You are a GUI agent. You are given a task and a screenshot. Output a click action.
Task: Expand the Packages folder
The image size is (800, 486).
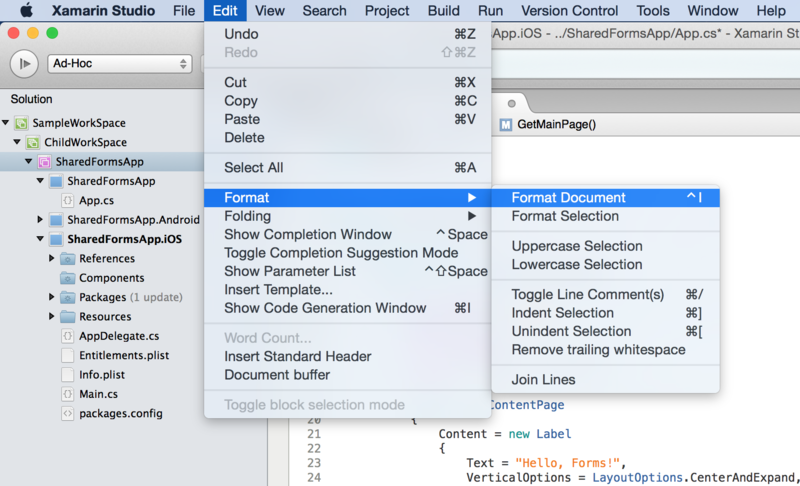pyautogui.click(x=52, y=297)
